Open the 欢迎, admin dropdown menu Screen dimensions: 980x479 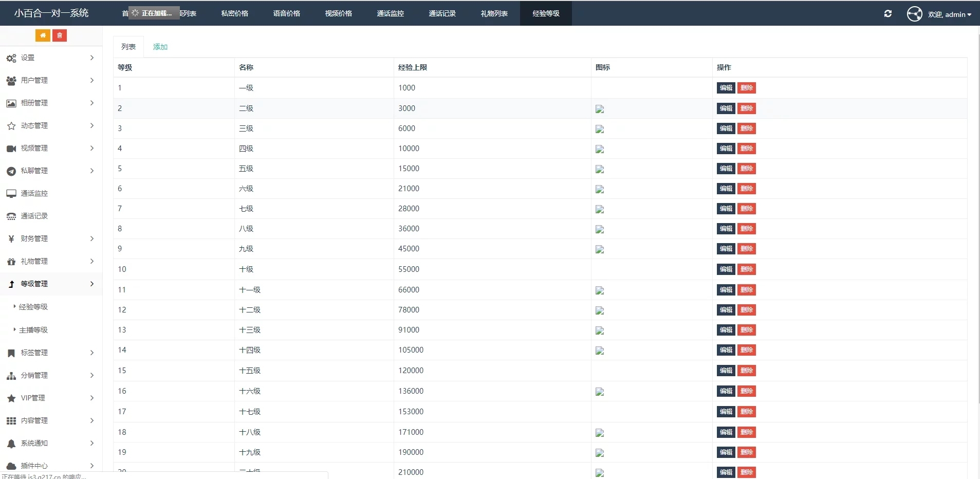pos(949,14)
